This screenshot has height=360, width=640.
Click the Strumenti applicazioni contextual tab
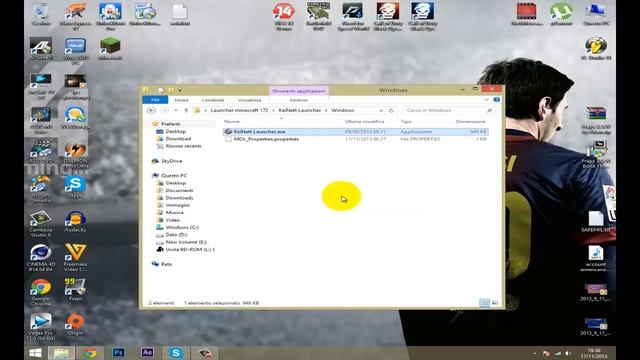tap(299, 91)
